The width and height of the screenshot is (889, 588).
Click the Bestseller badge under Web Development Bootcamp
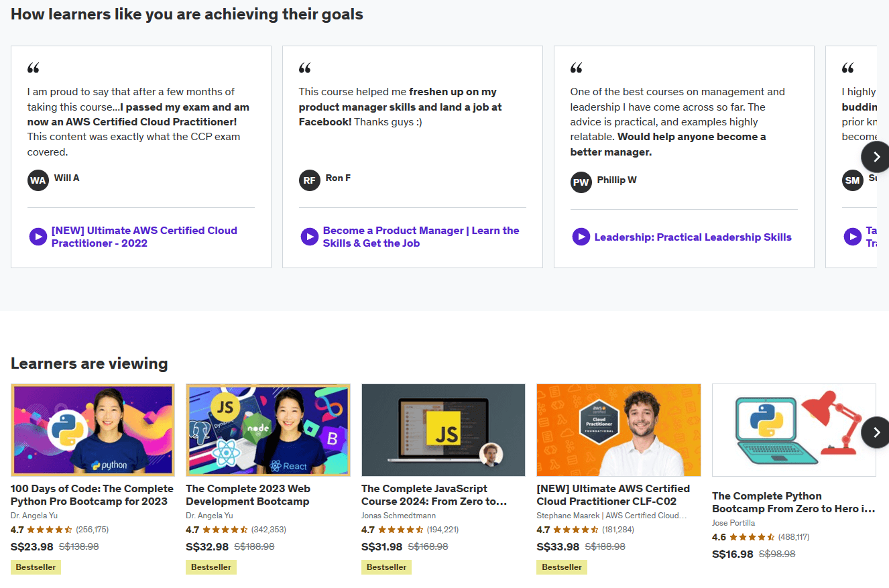click(x=211, y=567)
